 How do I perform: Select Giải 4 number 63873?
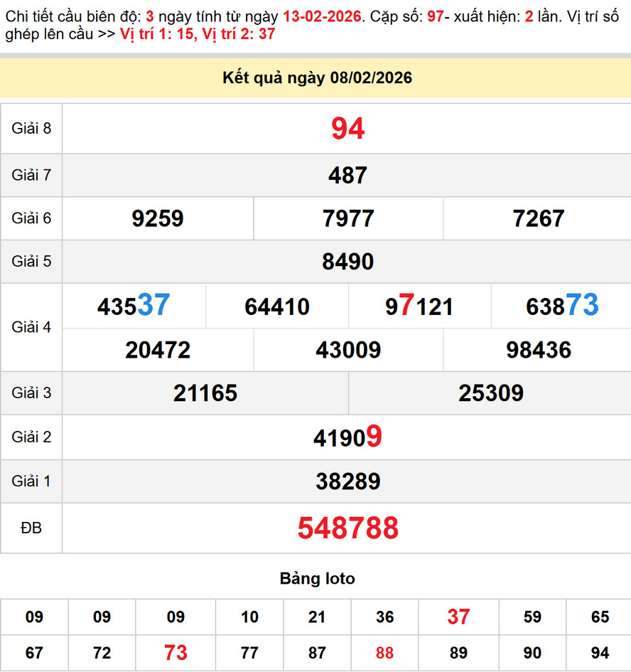point(561,306)
